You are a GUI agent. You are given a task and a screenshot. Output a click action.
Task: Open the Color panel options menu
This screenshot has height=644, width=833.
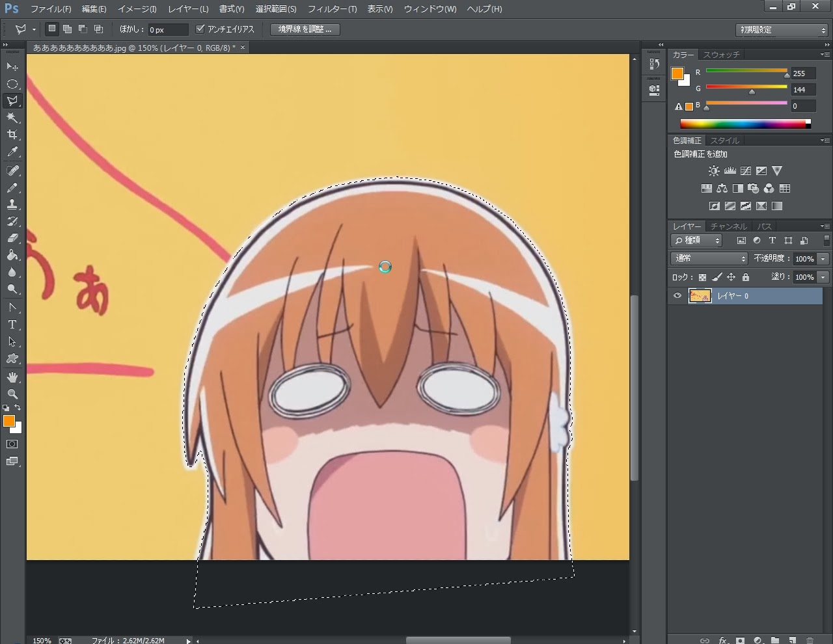click(825, 55)
